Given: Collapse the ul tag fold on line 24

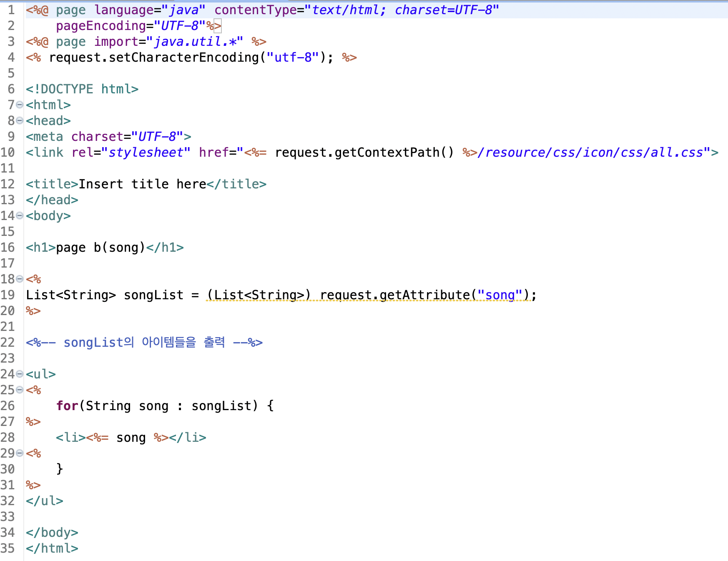Looking at the screenshot, I should click(x=20, y=374).
